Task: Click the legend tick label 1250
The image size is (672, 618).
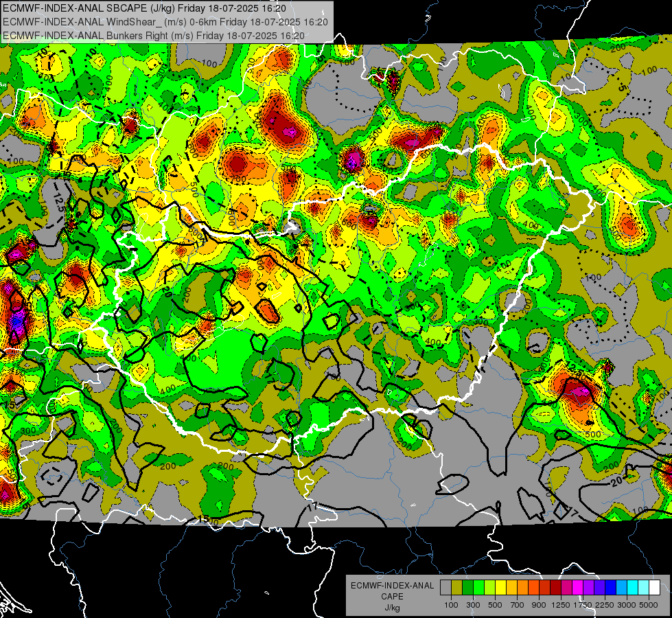Action: (561, 605)
